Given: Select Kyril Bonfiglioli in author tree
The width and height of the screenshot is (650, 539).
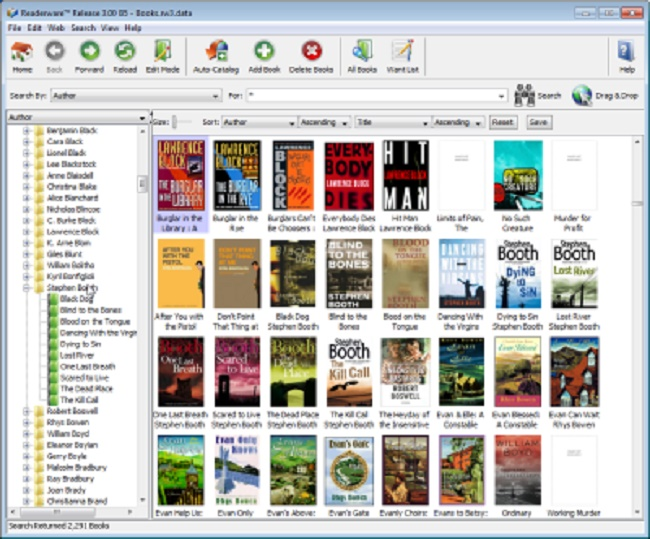Looking at the screenshot, I should click(70, 277).
